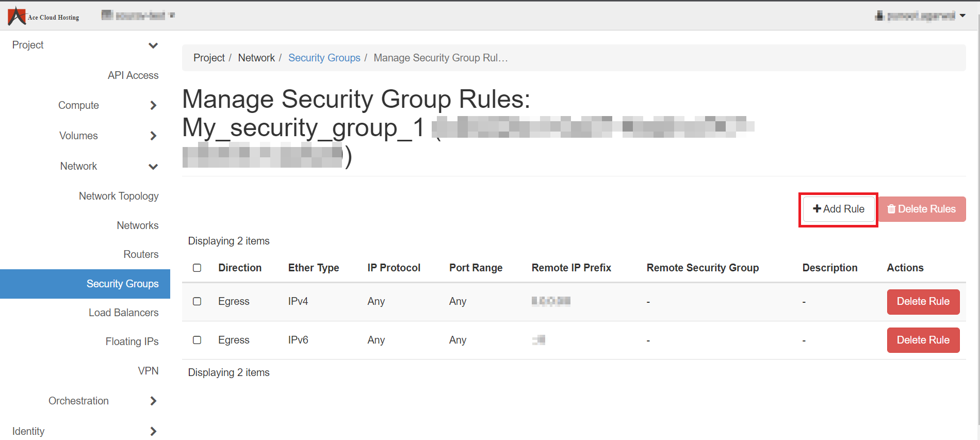The image size is (980, 440).
Task: Open Network Topology in sidebar
Action: 119,196
